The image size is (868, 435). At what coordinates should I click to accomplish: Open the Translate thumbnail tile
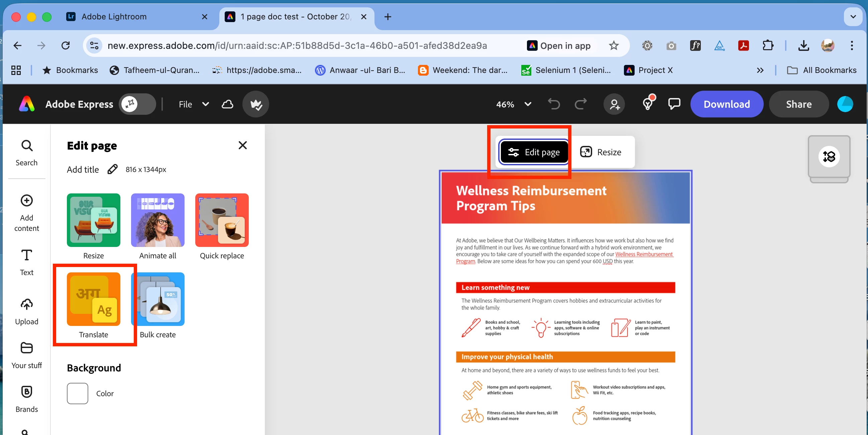click(93, 299)
